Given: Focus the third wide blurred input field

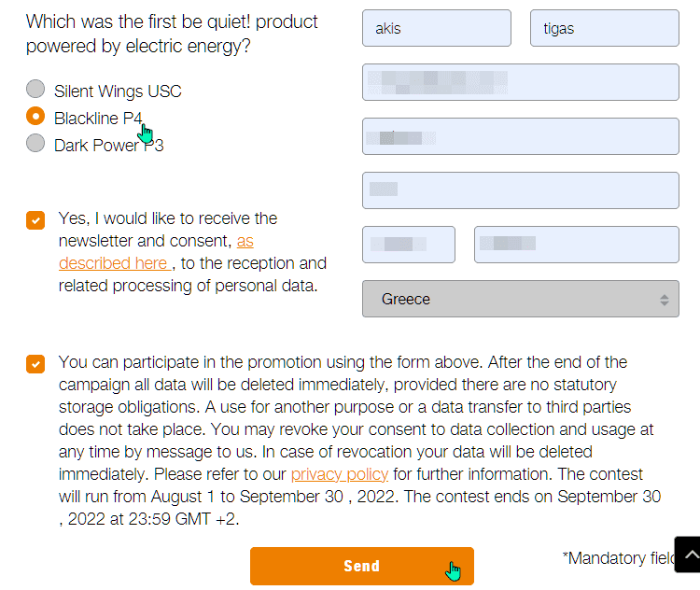Looking at the screenshot, I should coord(521,190).
